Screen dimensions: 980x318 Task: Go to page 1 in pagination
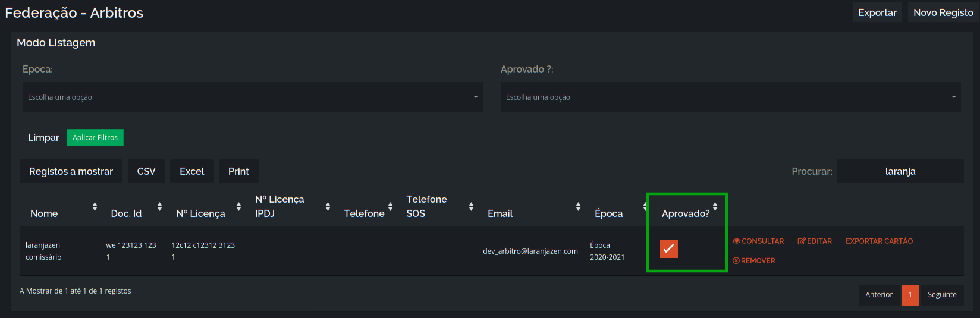point(910,295)
